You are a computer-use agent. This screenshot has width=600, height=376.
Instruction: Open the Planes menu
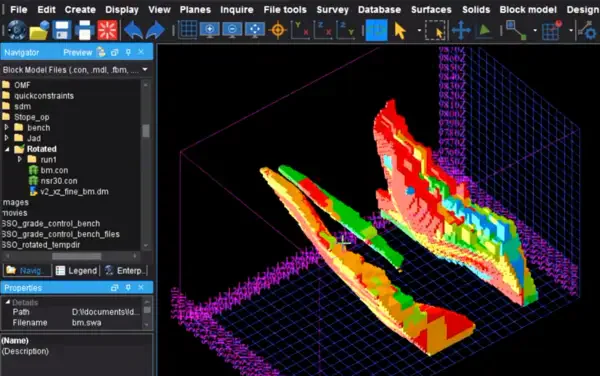195,10
